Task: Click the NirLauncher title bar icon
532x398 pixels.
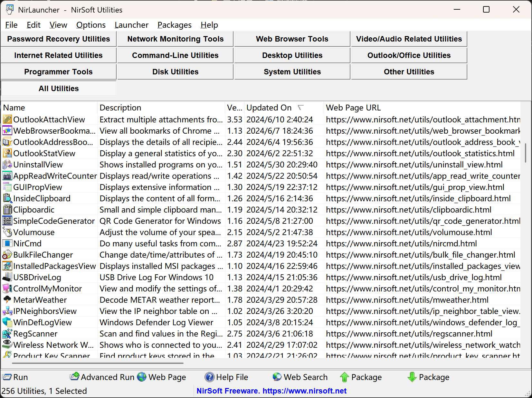Action: pos(10,10)
